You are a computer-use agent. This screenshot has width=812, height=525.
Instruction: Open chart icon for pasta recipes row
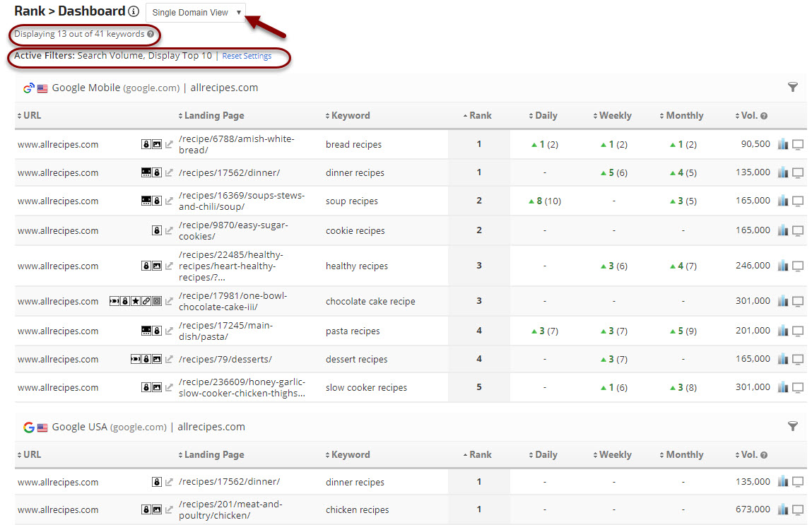[x=782, y=330]
